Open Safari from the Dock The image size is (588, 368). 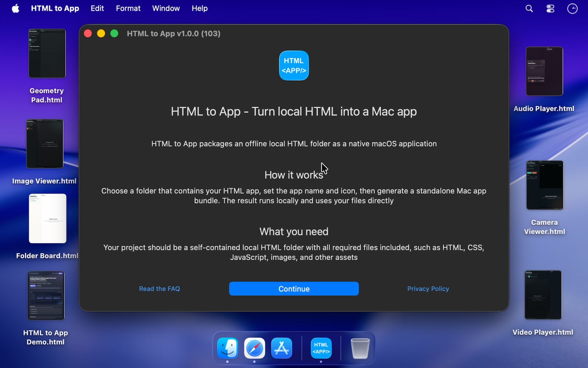(254, 348)
